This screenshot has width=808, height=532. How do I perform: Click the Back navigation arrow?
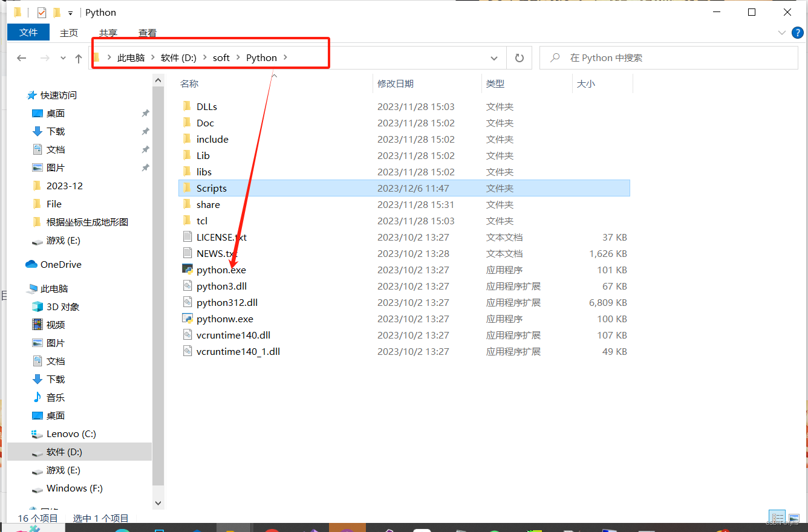coord(22,58)
